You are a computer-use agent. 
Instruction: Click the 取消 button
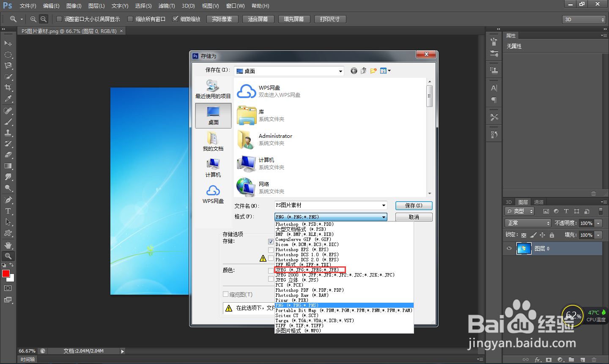414,217
